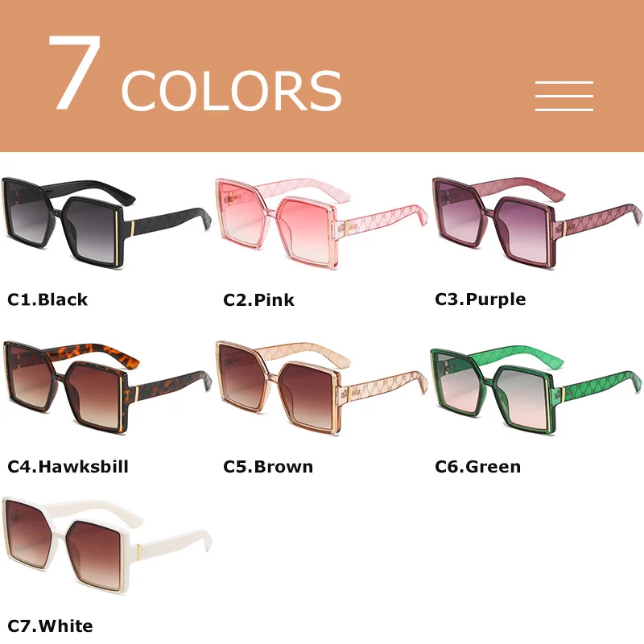Select the white sunglasses image
The image size is (644, 644).
tap(107, 546)
